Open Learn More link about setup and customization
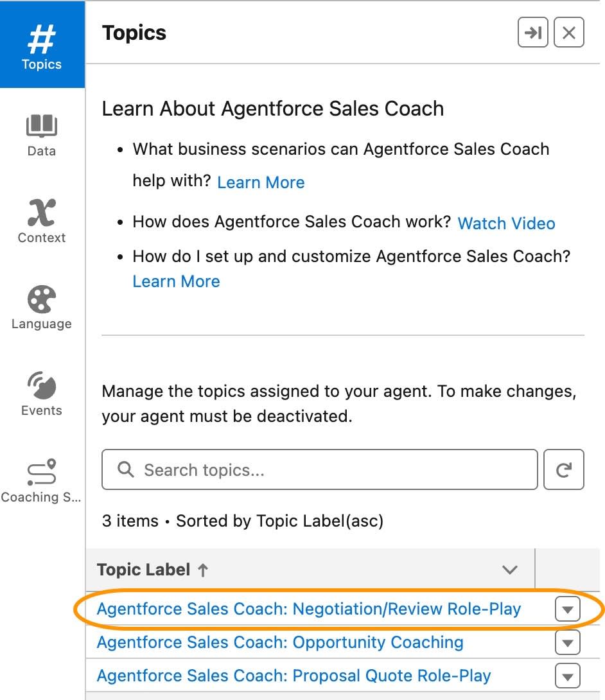 click(177, 281)
